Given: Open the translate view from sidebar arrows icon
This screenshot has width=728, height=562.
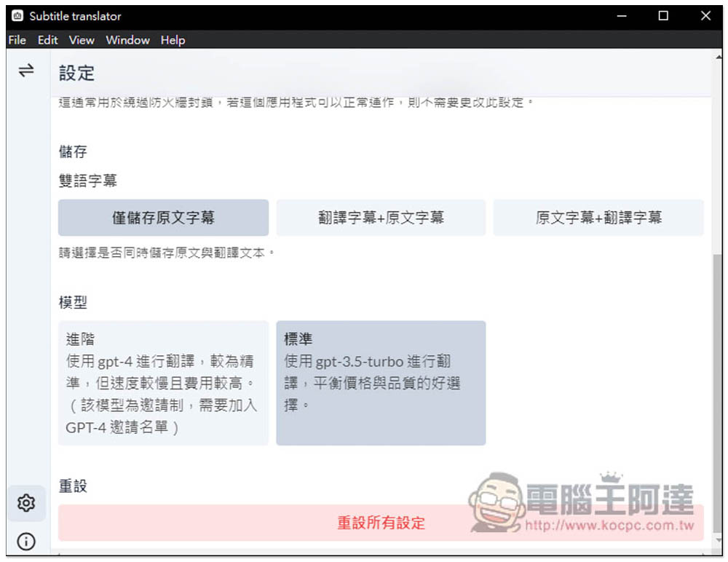Looking at the screenshot, I should (26, 70).
